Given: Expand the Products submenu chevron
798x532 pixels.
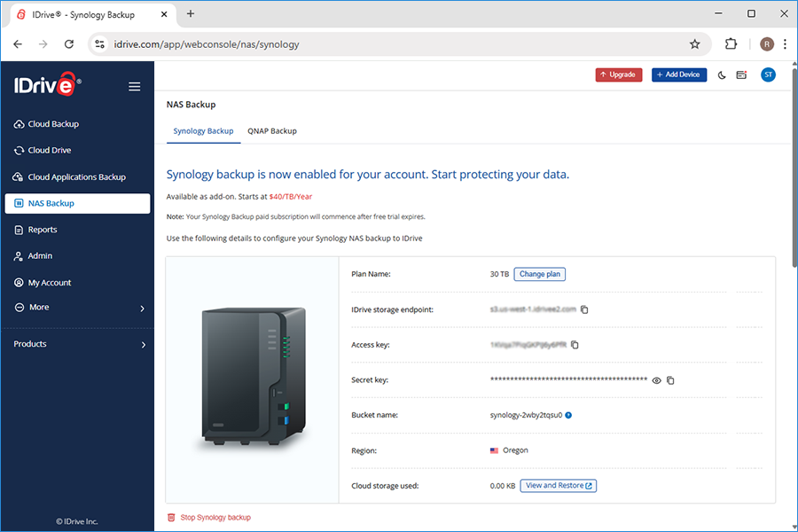Looking at the screenshot, I should point(143,345).
